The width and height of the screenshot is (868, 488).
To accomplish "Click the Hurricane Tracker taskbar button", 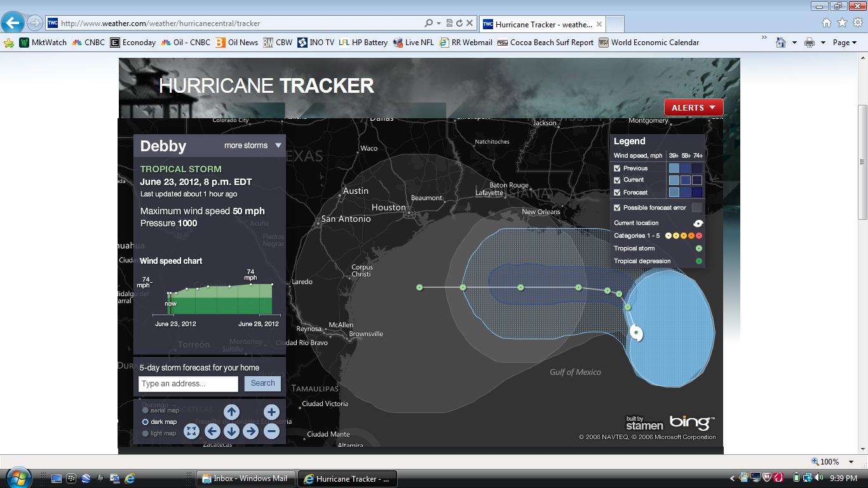I will (348, 478).
